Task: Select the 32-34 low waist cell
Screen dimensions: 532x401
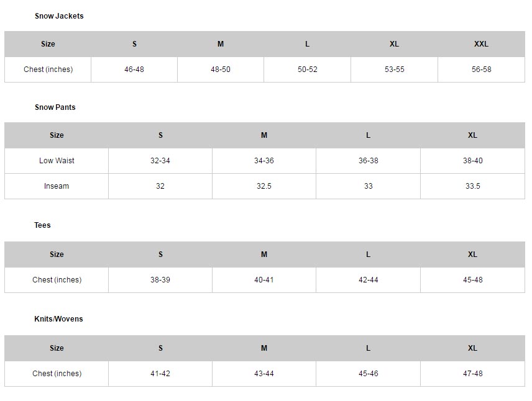Action: pyautogui.click(x=160, y=161)
